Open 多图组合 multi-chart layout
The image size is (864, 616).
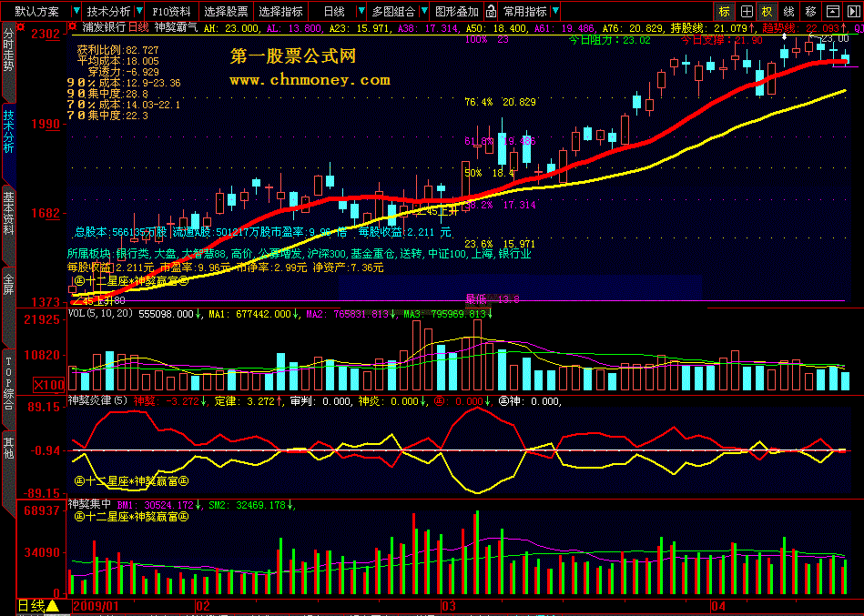pos(393,11)
